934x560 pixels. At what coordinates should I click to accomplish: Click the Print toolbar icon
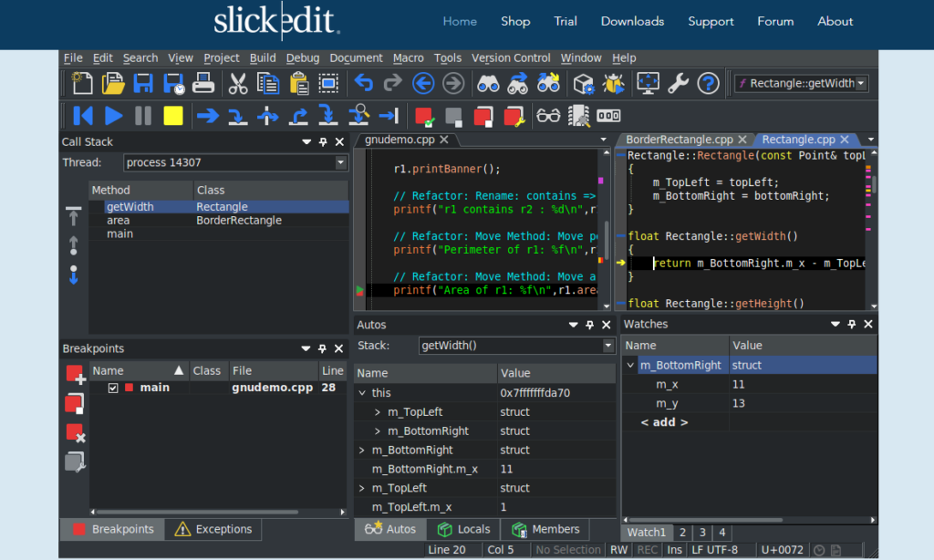tap(203, 83)
